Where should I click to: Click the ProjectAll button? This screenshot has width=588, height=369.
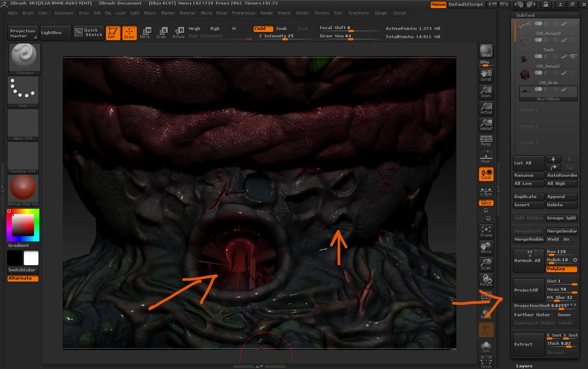[x=529, y=290]
